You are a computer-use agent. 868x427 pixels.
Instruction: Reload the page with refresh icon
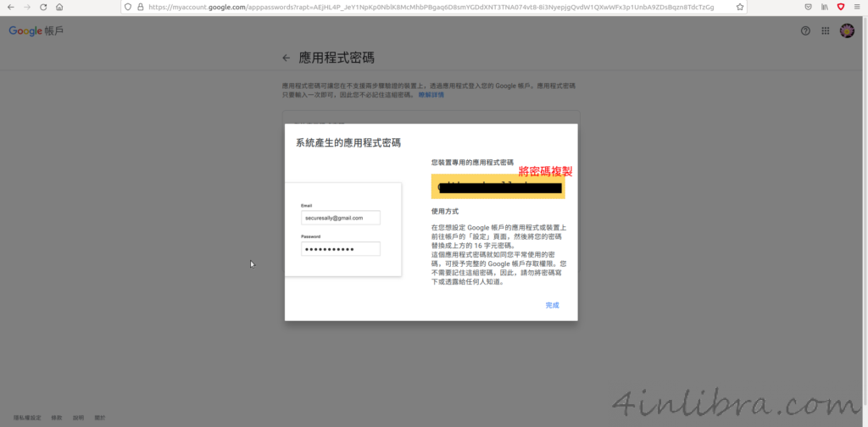point(43,7)
